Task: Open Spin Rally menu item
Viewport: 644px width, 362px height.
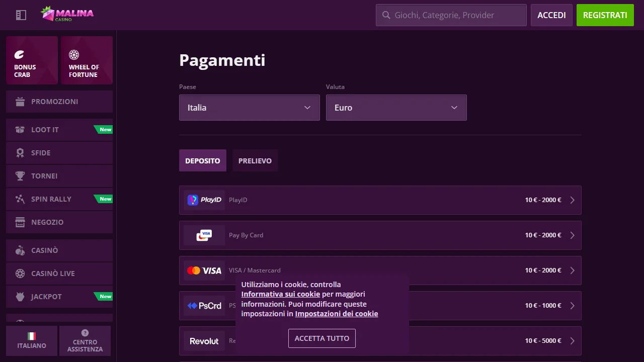Action: (x=59, y=199)
